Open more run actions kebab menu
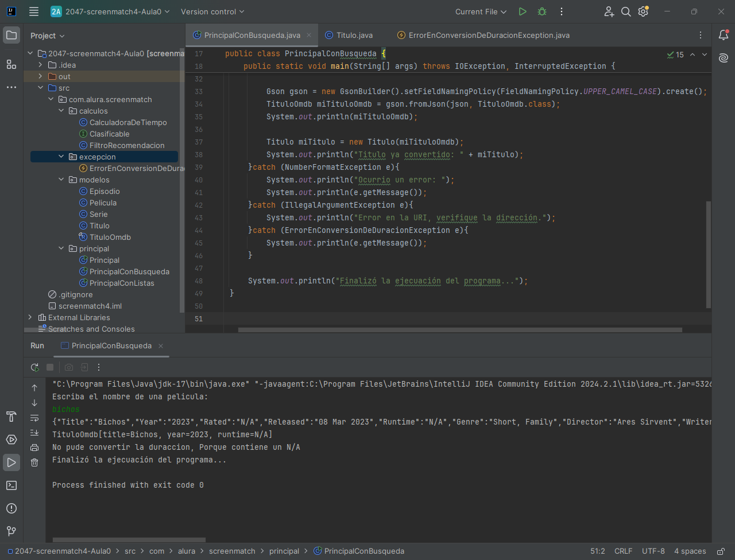The image size is (735, 560). point(562,11)
